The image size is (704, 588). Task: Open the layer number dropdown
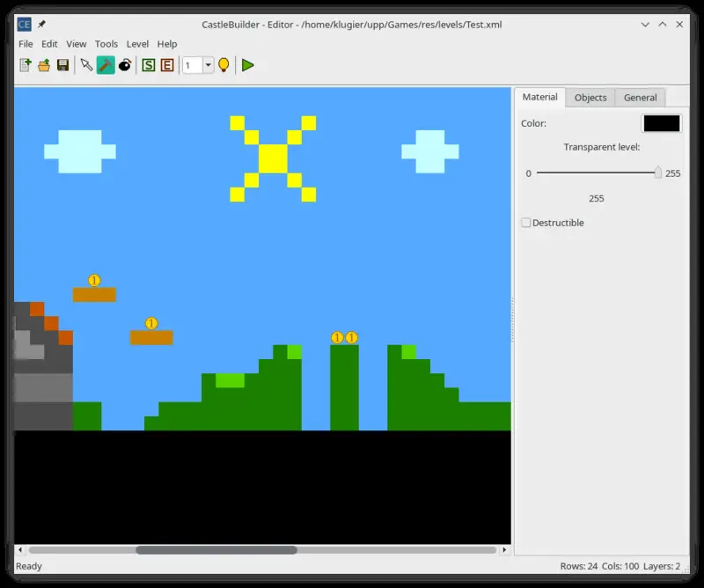(x=208, y=65)
